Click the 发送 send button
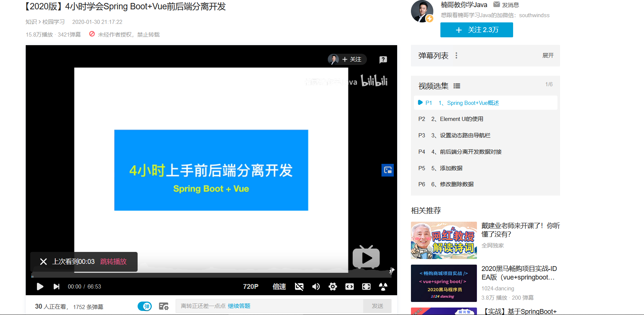This screenshot has height=315, width=644. 377,306
